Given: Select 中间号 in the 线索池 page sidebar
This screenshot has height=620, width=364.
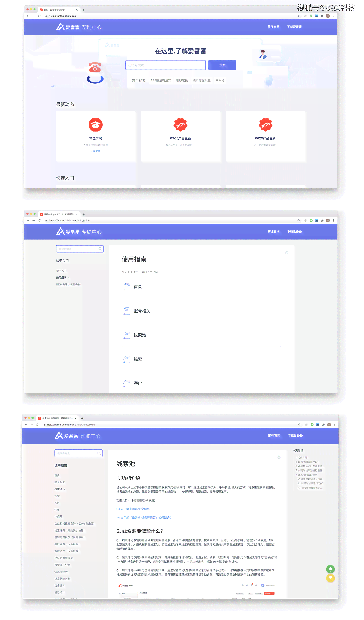Looking at the screenshot, I should pyautogui.click(x=58, y=517).
